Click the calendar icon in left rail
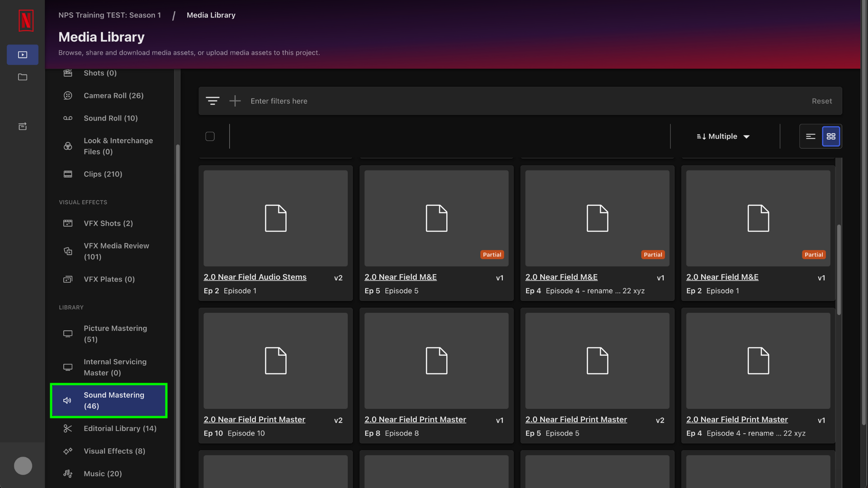The height and width of the screenshot is (488, 868). pos(23,127)
